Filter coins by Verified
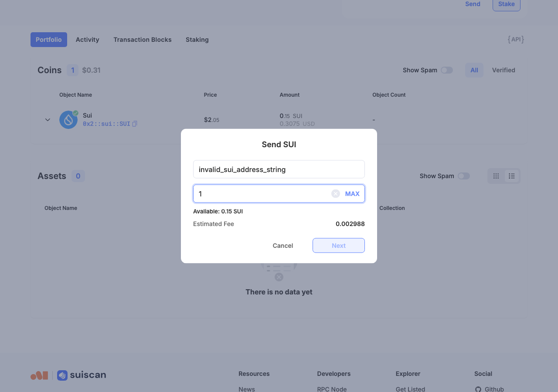558x392 pixels. 504,70
